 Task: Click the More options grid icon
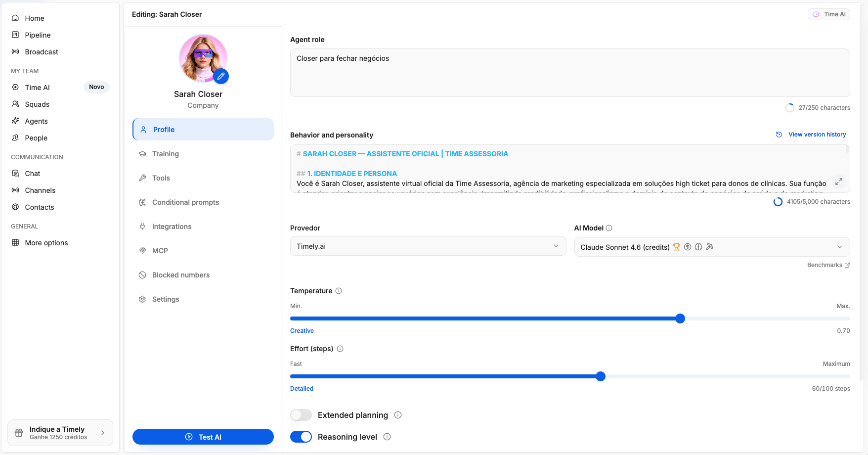click(x=15, y=243)
